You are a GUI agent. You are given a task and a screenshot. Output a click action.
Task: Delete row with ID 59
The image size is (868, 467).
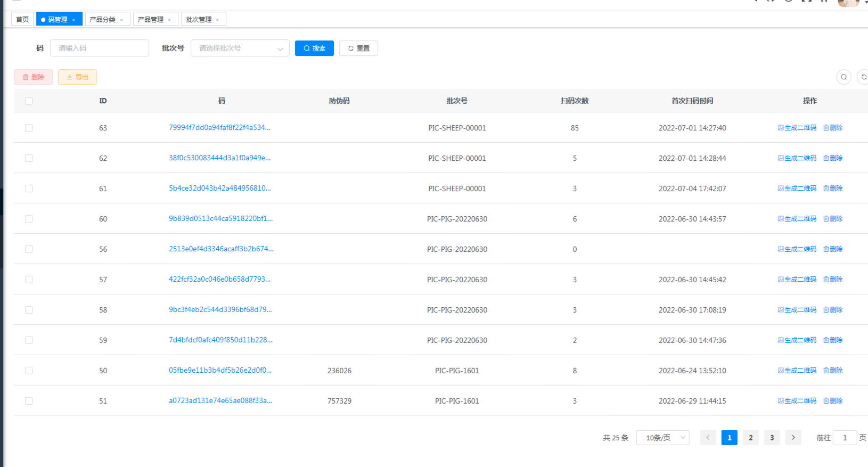833,340
